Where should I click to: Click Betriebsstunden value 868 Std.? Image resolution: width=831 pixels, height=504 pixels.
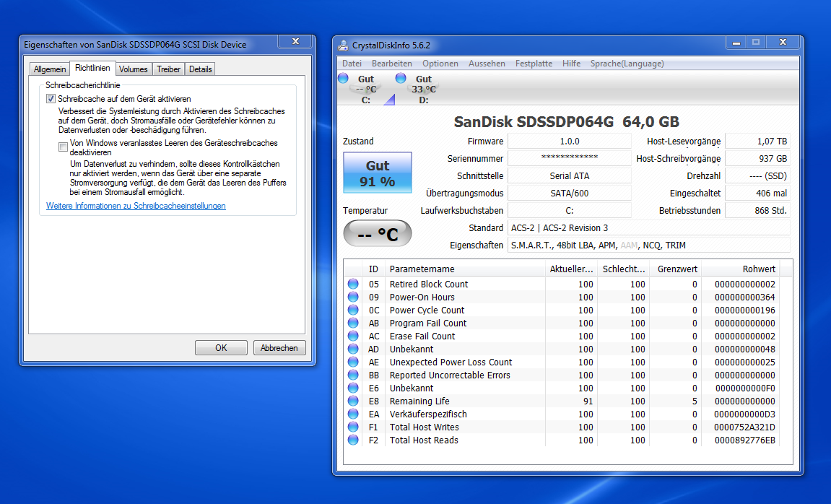coord(757,210)
